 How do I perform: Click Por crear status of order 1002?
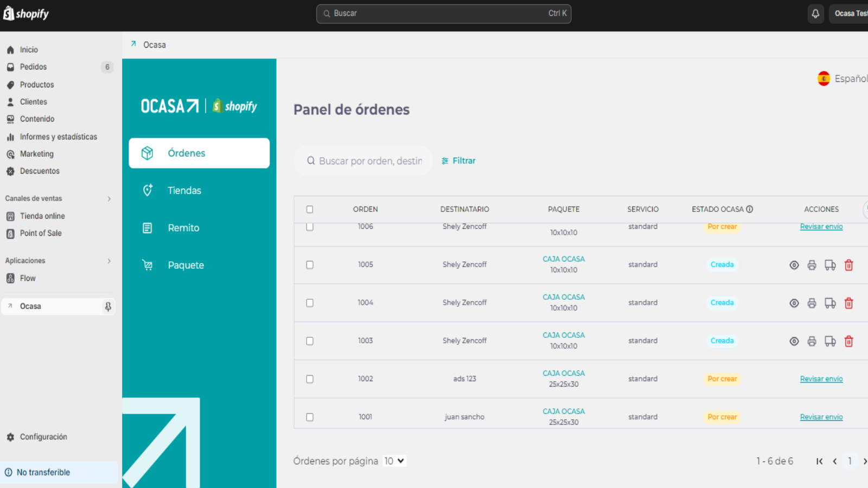click(722, 379)
